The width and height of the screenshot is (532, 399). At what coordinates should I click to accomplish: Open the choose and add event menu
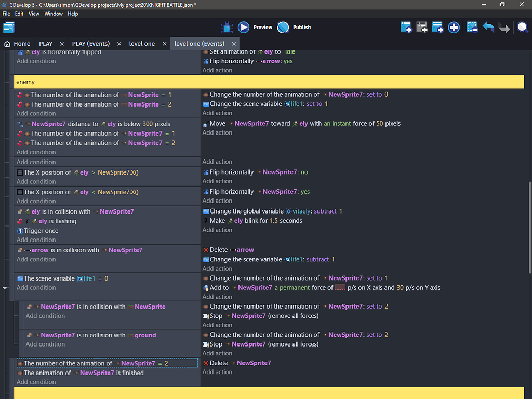pyautogui.click(x=454, y=27)
